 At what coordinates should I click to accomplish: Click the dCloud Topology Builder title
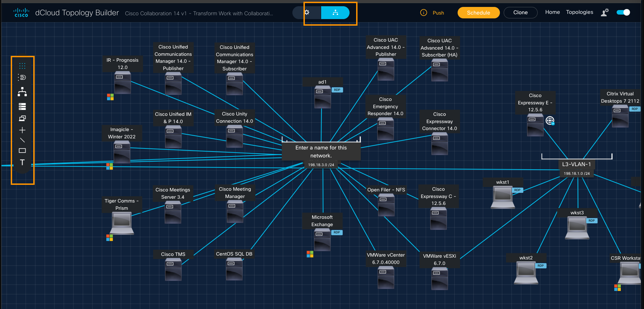pyautogui.click(x=77, y=13)
